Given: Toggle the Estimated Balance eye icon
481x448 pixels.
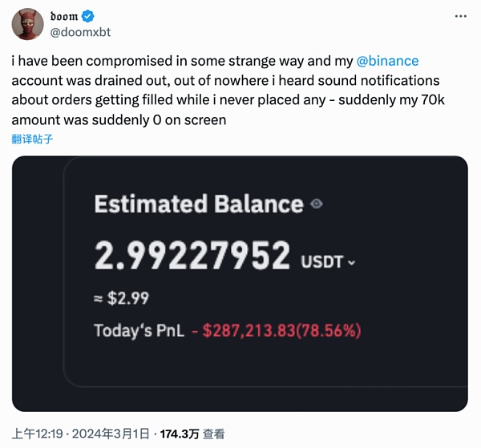Looking at the screenshot, I should 316,204.
